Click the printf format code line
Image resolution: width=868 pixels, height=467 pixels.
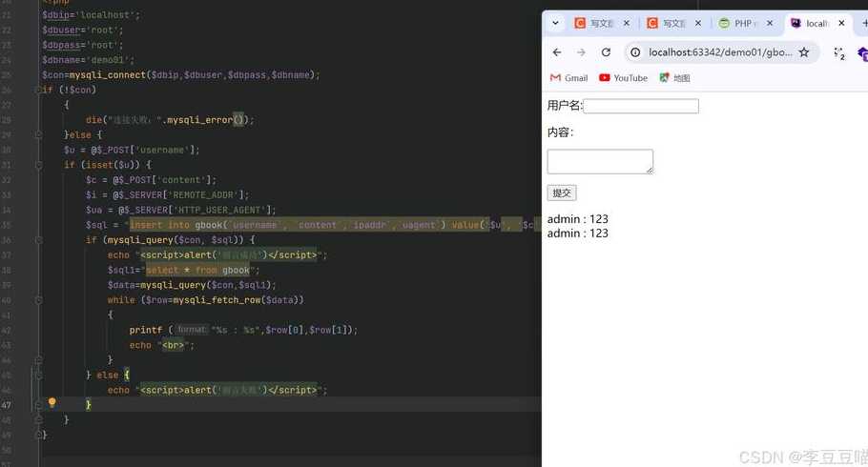pyautogui.click(x=243, y=330)
